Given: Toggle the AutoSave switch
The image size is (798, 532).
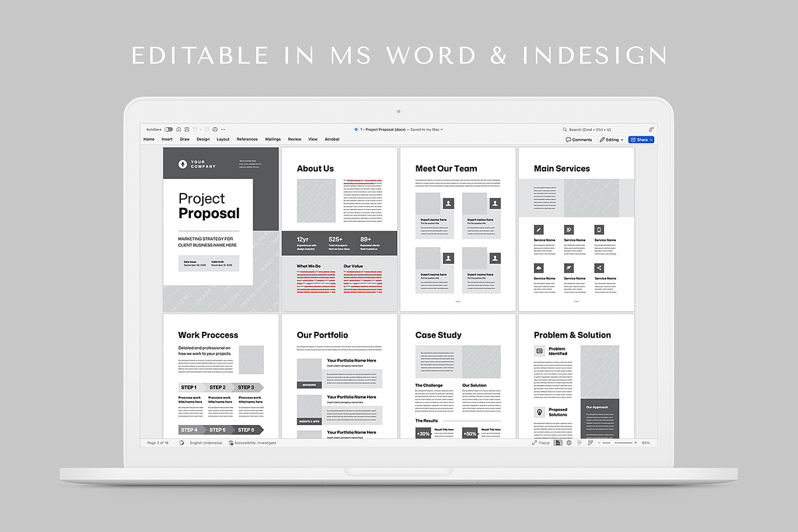Looking at the screenshot, I should (x=168, y=129).
